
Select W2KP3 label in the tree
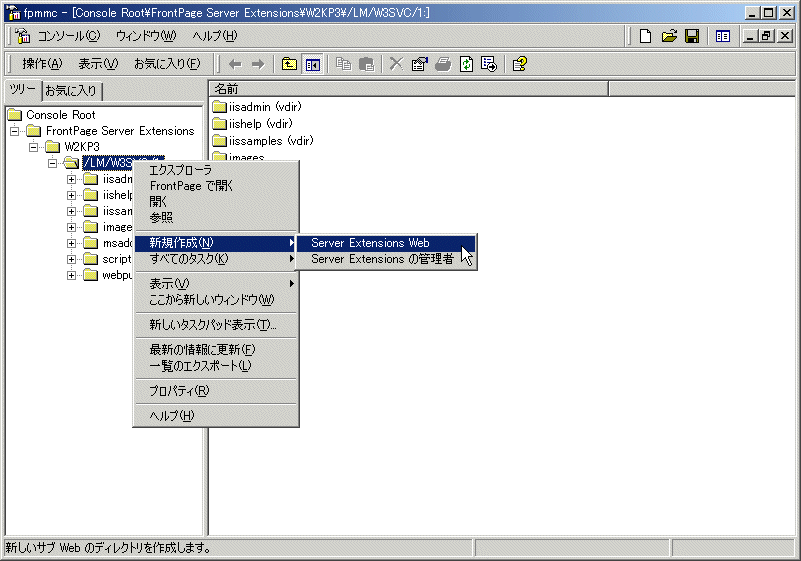coord(82,147)
